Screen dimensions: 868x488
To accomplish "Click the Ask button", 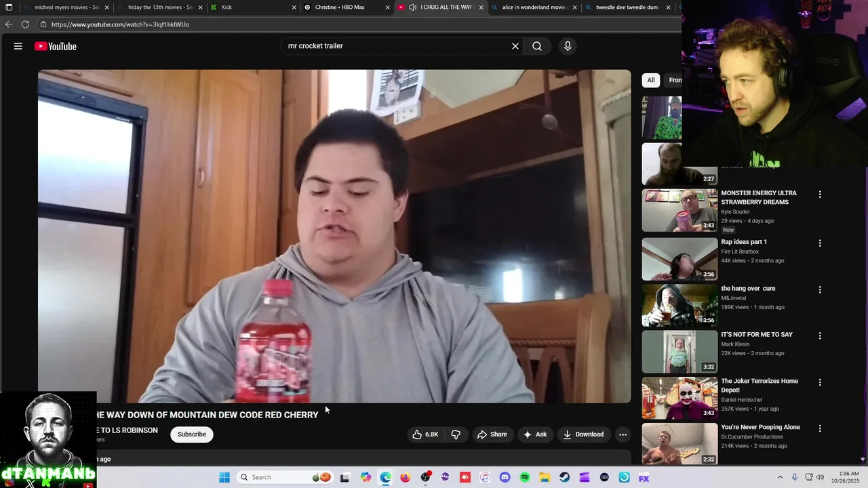I will point(534,434).
